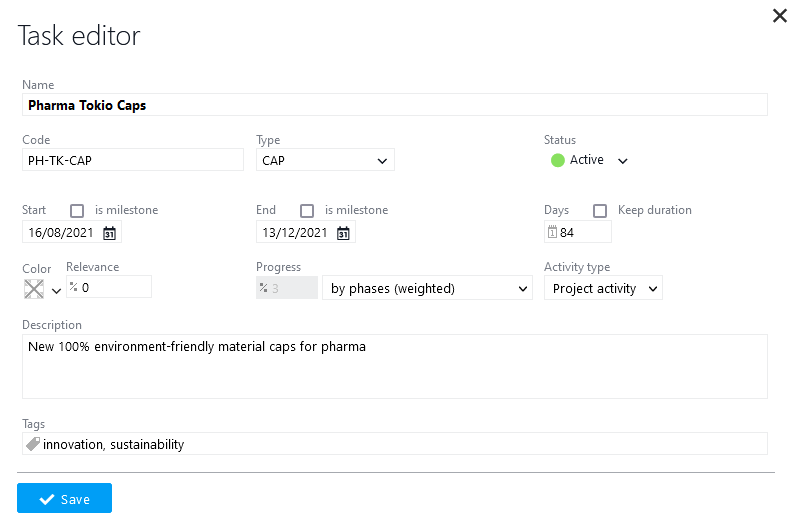Click into the Code field PH-TK-CAP

[132, 160]
